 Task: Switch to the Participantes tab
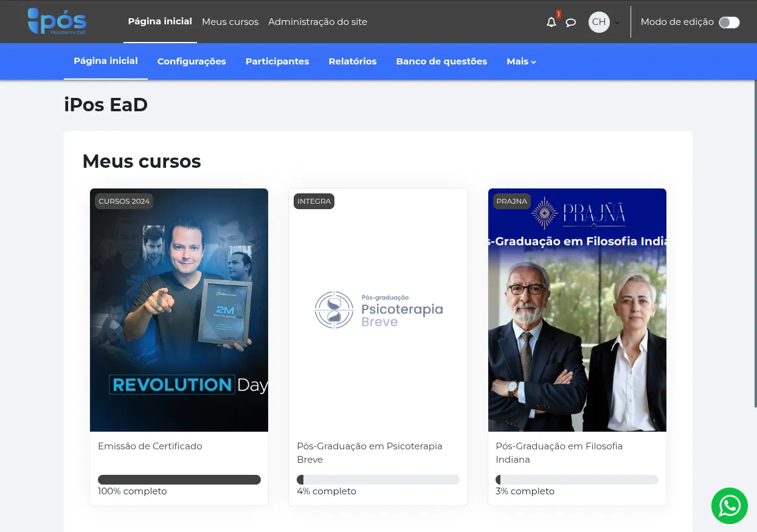click(277, 61)
